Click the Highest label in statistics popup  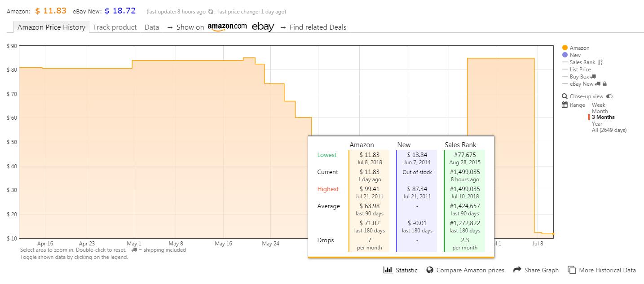pos(328,189)
